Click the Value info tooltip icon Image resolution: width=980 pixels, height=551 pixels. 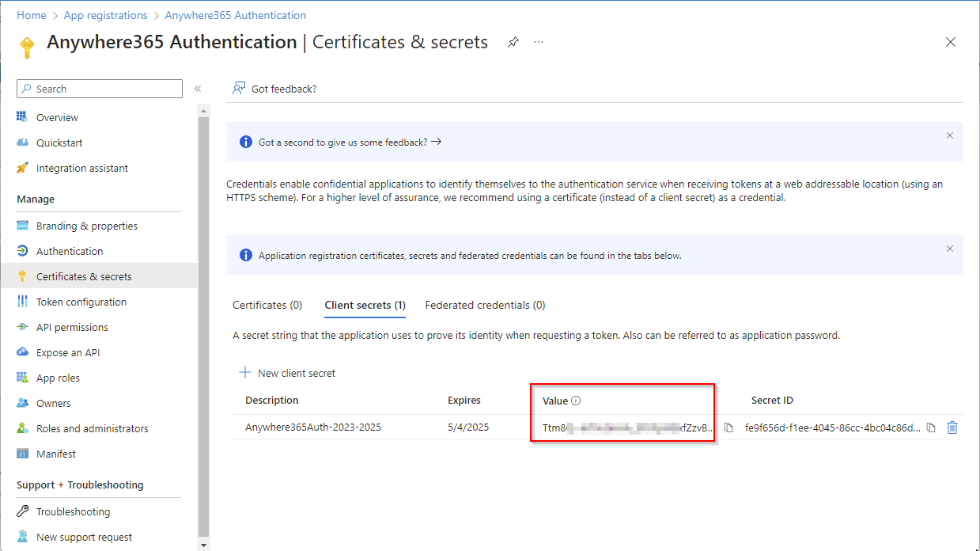click(x=576, y=401)
